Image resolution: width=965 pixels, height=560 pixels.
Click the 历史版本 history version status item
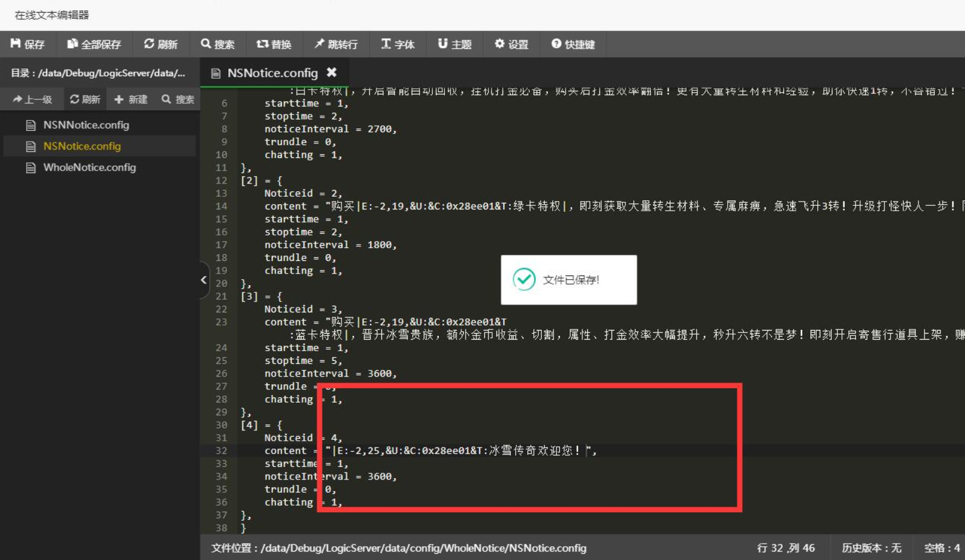coord(871,548)
